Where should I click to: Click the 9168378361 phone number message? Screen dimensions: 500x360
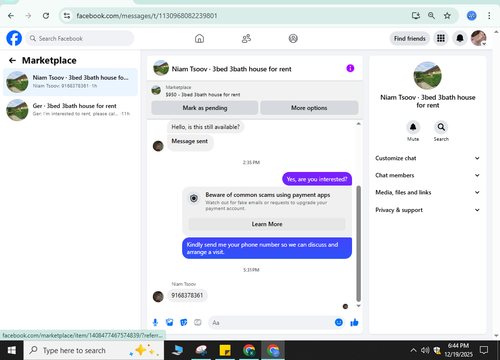tap(187, 295)
